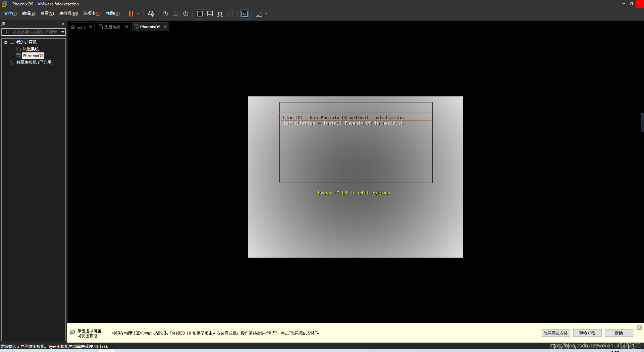Open the 文件(F) menu
The height and width of the screenshot is (352, 644).
(x=10, y=13)
